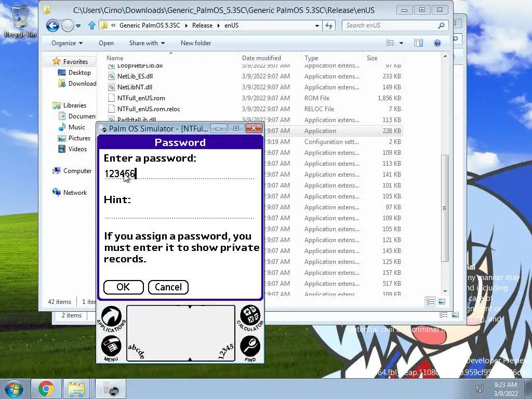Switch to details view icon in status area
Image resolution: width=532 pixels, height=399 pixels.
[x=430, y=301]
